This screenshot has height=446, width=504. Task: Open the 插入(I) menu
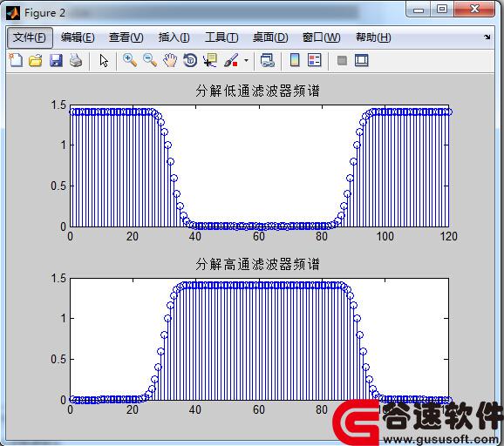point(174,37)
